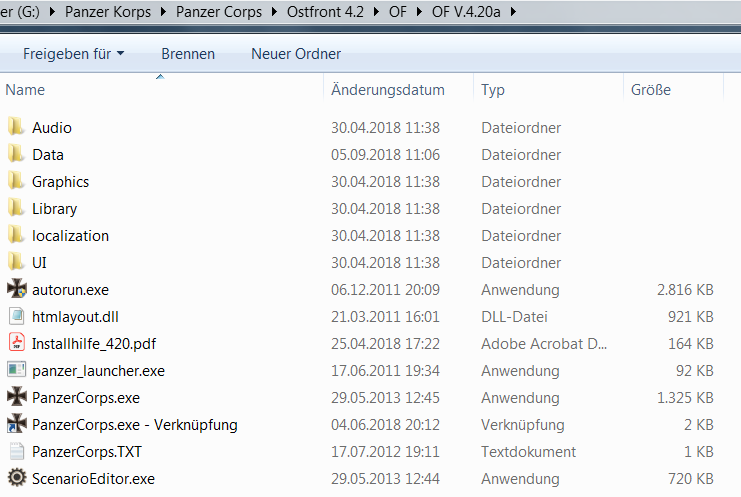Click the DLL-Datei type cell
Image resolution: width=741 pixels, height=497 pixels.
tap(514, 316)
